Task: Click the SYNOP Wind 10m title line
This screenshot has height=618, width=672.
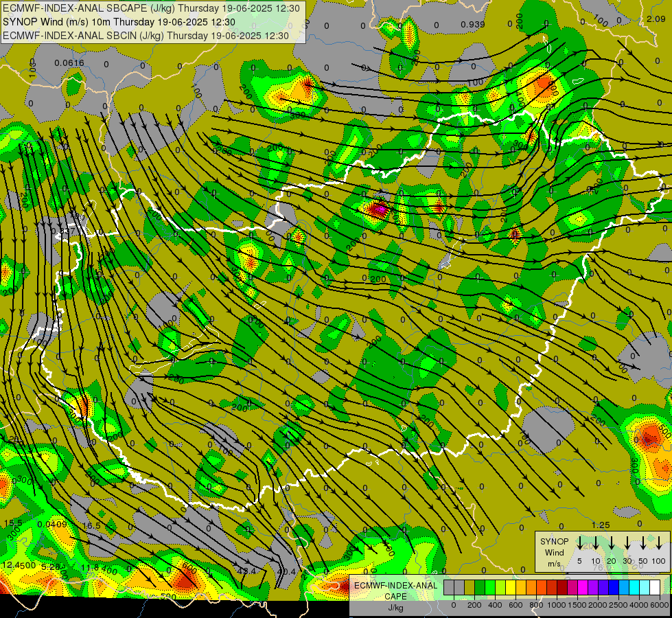Action: pos(119,21)
